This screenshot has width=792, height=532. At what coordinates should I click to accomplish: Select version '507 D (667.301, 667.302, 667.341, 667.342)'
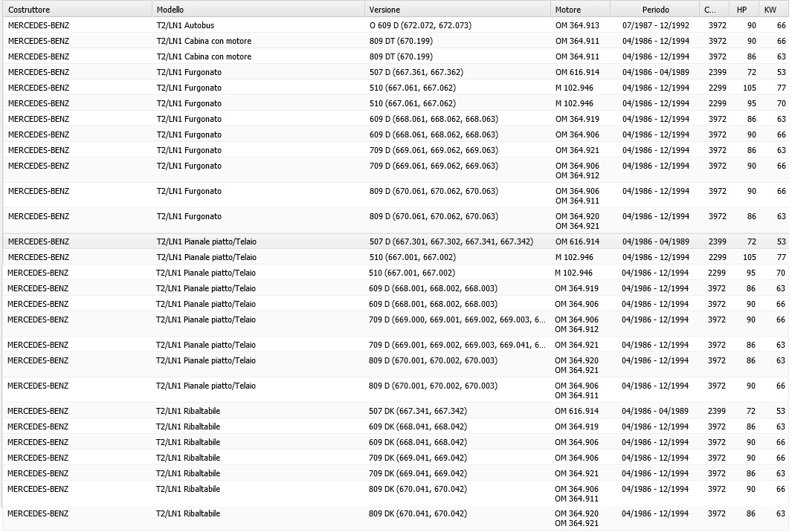pos(451,241)
